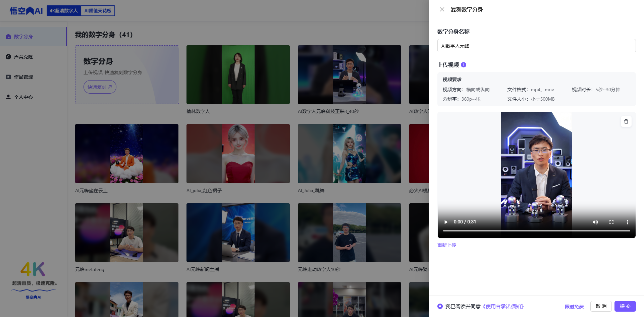The image size is (644, 317).
Task: Open the 元峰metafeng thumbnail
Action: tap(127, 232)
